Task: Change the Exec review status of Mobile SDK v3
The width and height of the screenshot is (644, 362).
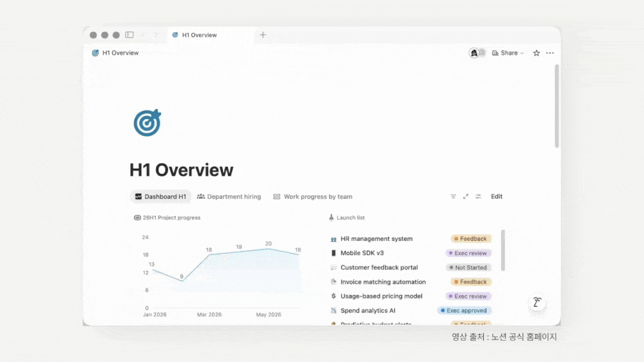Action: click(468, 253)
